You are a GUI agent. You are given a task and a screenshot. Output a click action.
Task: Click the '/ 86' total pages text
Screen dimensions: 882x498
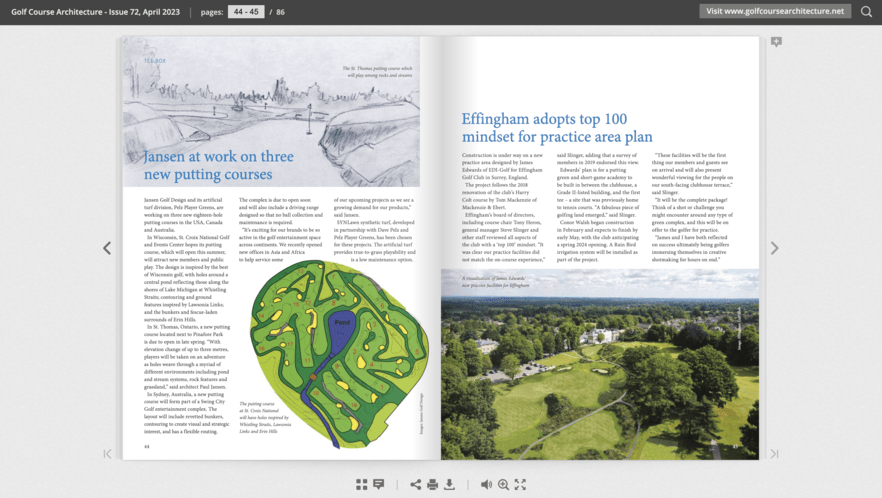pos(277,12)
